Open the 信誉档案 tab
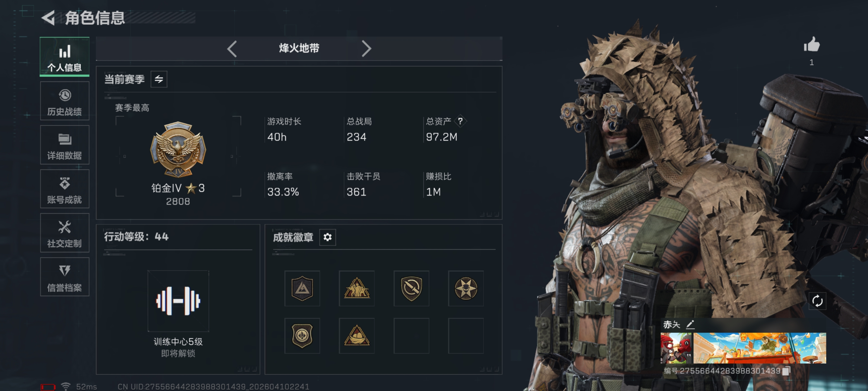Screen dimensions: 868x391 (x=65, y=277)
